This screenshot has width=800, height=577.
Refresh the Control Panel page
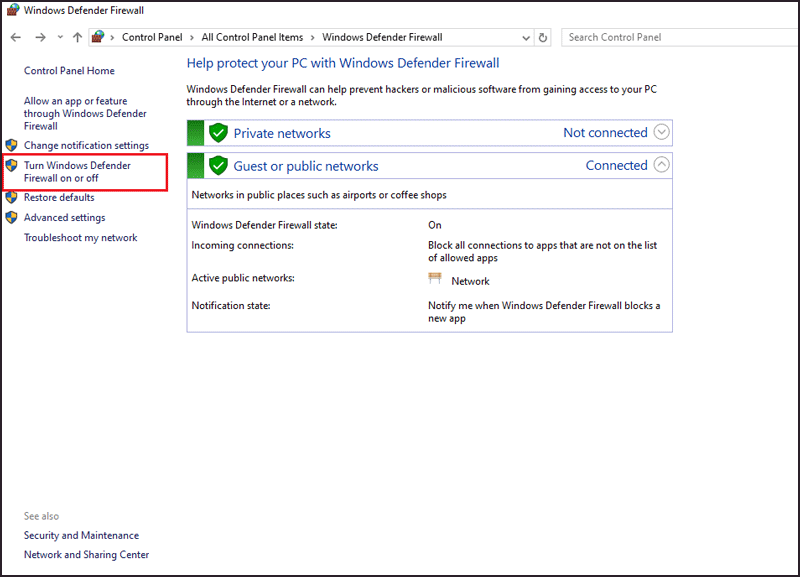click(x=543, y=38)
